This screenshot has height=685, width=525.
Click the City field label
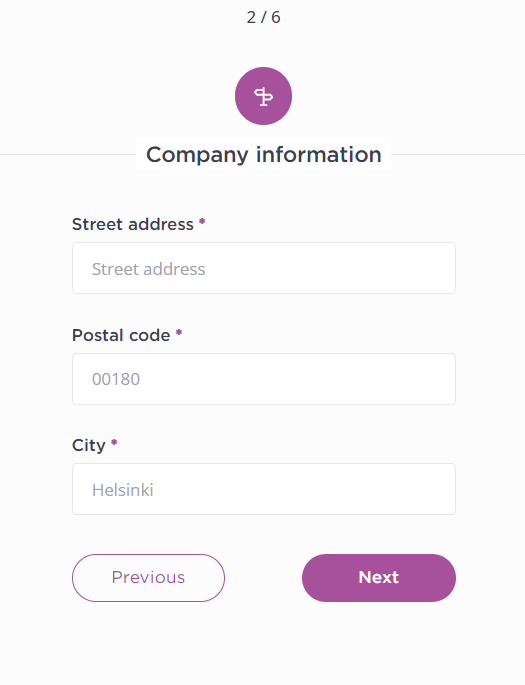[x=89, y=446]
